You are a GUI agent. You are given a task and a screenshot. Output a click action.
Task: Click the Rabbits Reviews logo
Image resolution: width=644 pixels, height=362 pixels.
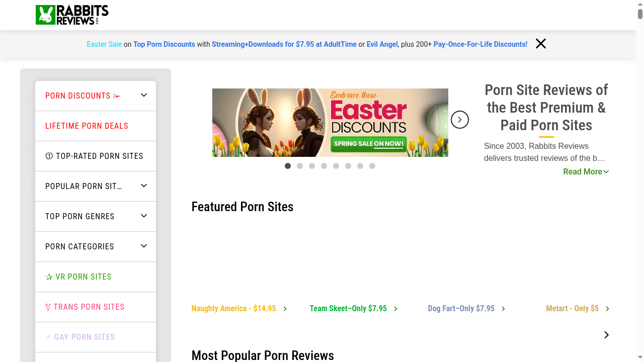point(71,15)
